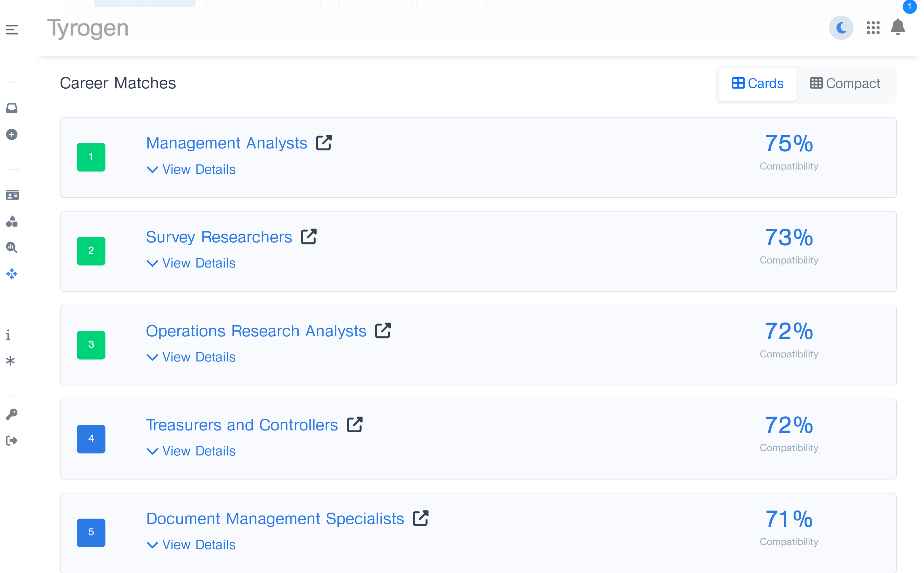Open the Document Management Specialists link
This screenshot has width=924, height=573.
pyautogui.click(x=275, y=518)
